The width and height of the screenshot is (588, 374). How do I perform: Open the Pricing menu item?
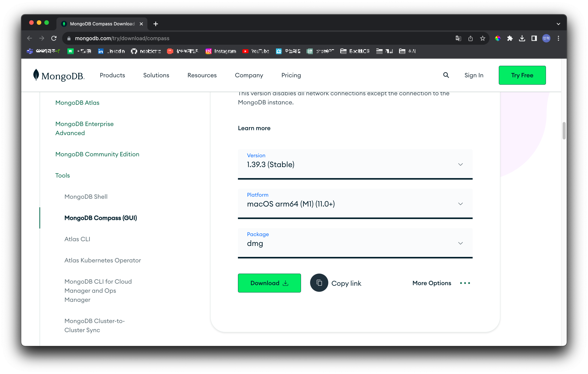point(291,75)
